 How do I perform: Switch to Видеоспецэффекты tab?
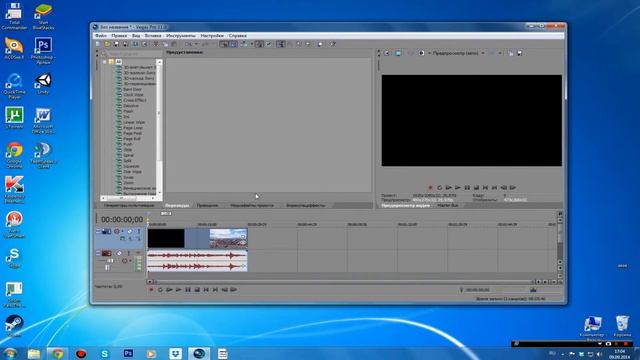306,205
